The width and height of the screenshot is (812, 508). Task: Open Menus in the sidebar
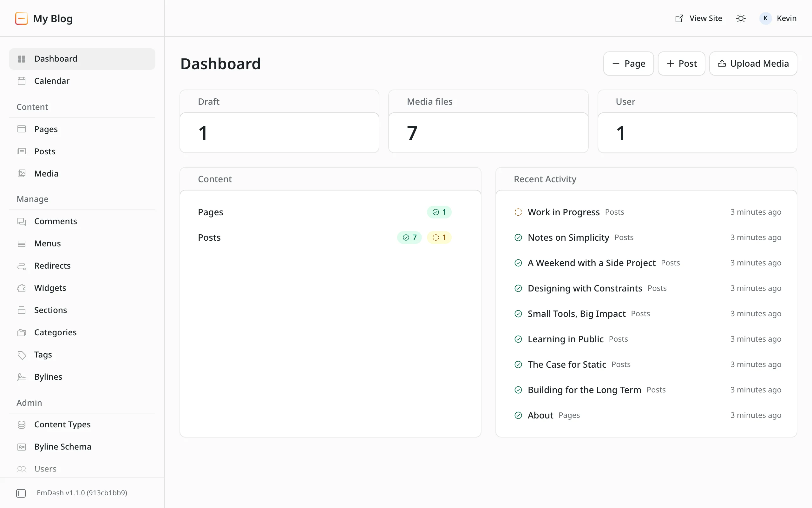(82, 244)
